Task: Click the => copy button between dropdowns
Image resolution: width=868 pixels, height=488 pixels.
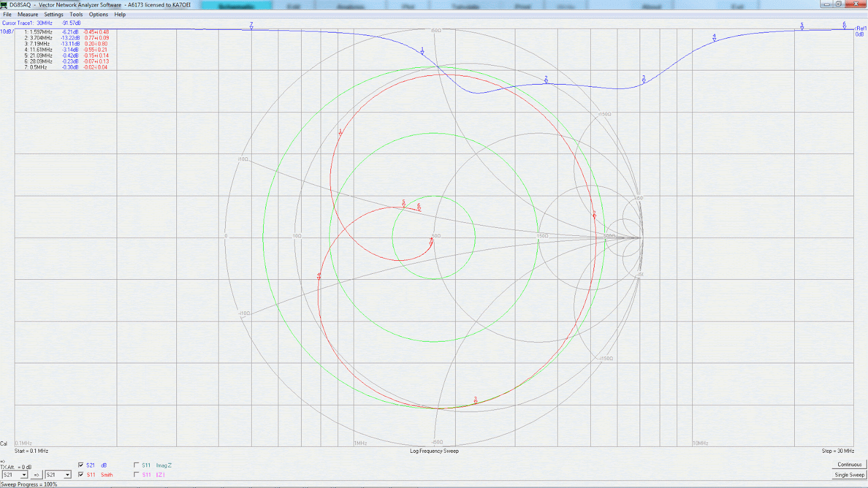Action: click(36, 474)
